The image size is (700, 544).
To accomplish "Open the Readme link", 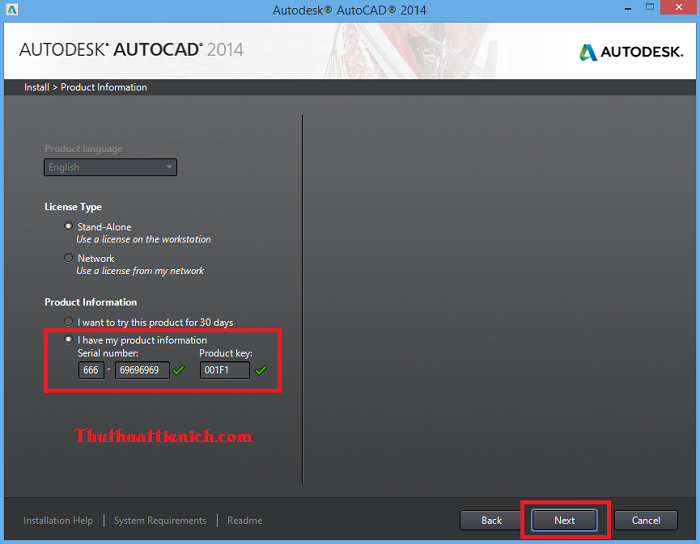I will tap(245, 521).
